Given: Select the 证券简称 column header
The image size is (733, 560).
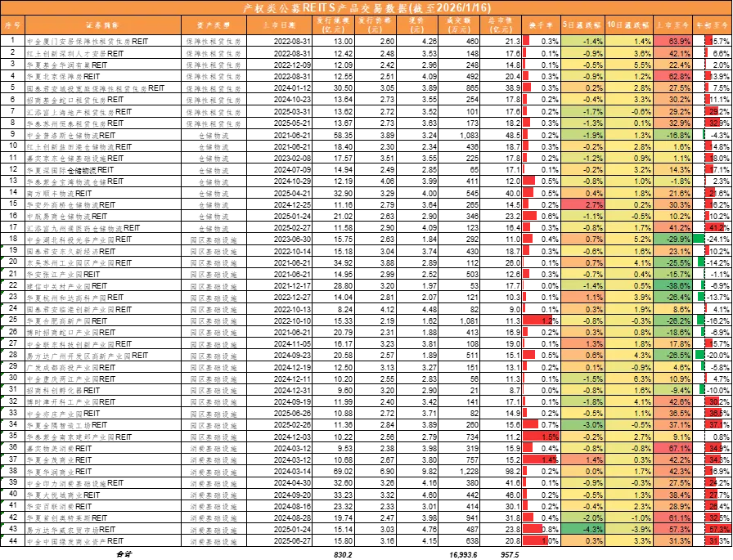Looking at the screenshot, I should tap(103, 25).
